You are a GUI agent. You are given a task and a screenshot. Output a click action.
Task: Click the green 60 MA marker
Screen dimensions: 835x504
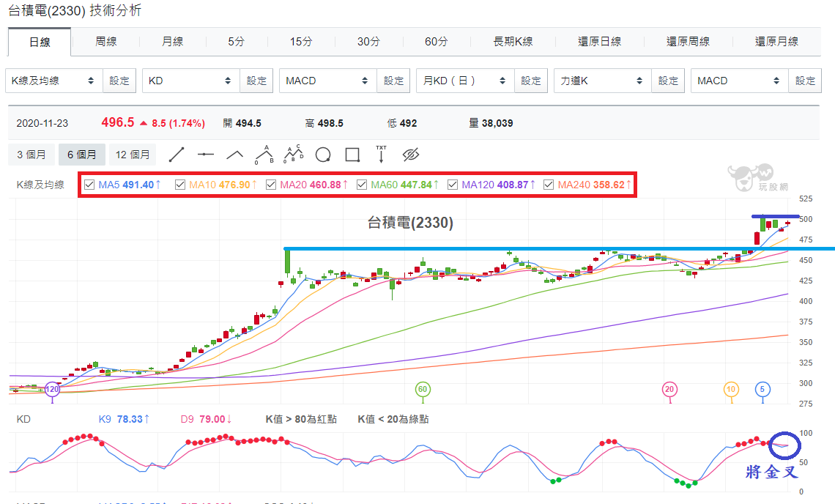pyautogui.click(x=423, y=390)
